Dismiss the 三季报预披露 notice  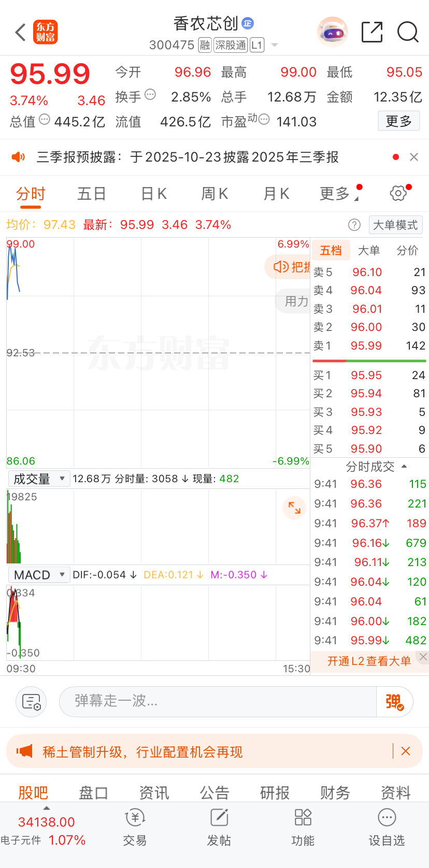pyautogui.click(x=414, y=157)
